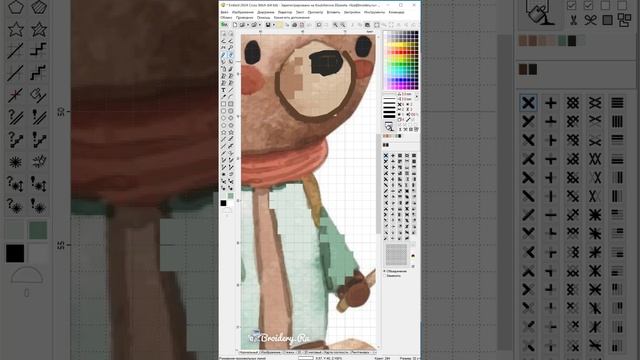Click the Save diskette icon in toolbar

[268, 24]
